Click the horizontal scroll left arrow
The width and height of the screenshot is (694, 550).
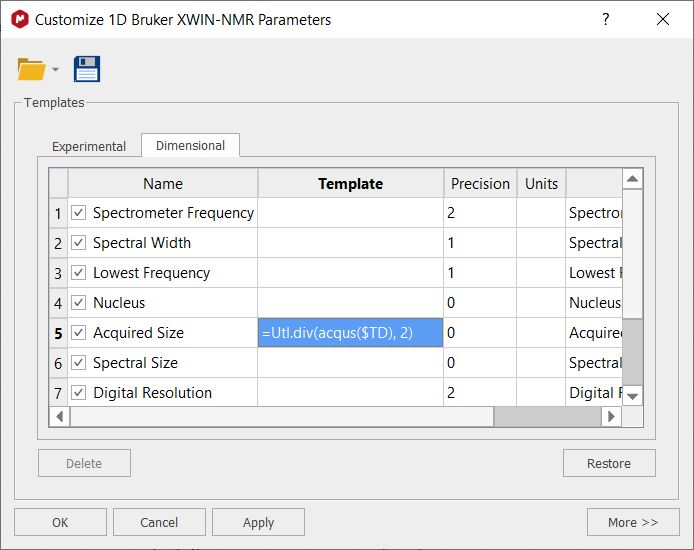(x=60, y=416)
